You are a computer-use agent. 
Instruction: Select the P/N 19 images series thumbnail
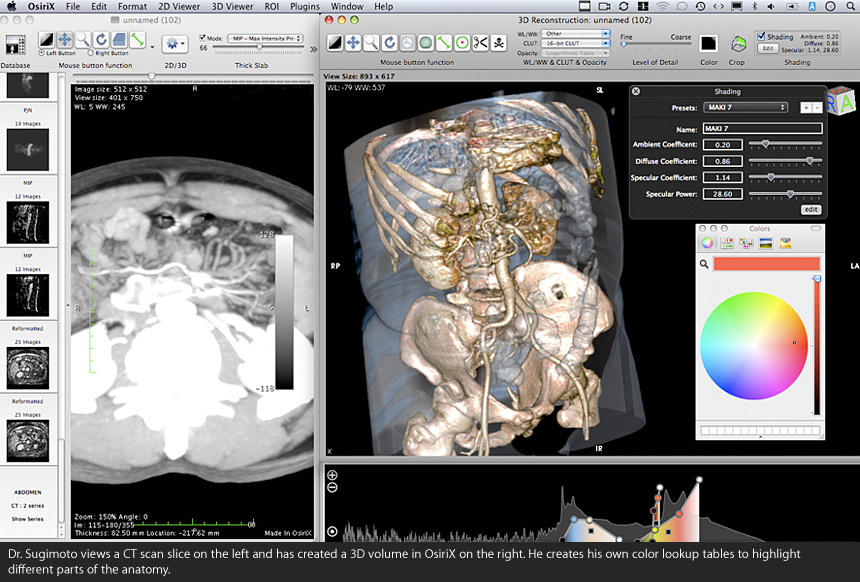(27, 149)
